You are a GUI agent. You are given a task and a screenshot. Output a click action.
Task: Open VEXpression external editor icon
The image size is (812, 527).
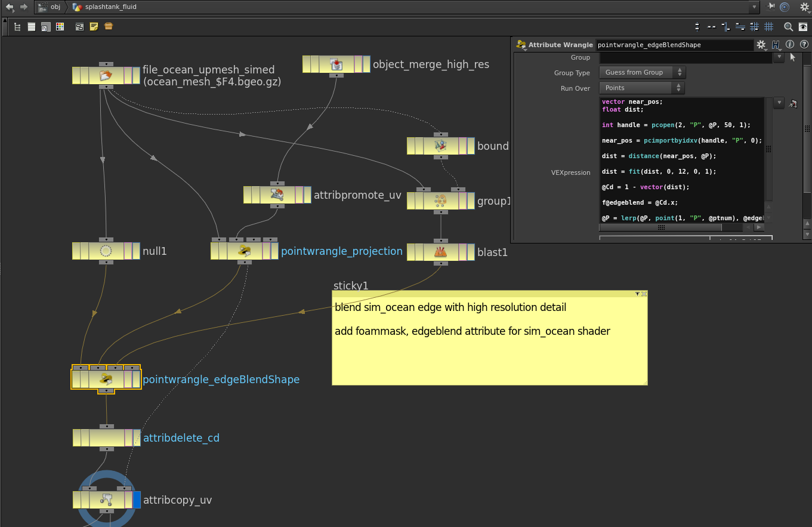[792, 103]
